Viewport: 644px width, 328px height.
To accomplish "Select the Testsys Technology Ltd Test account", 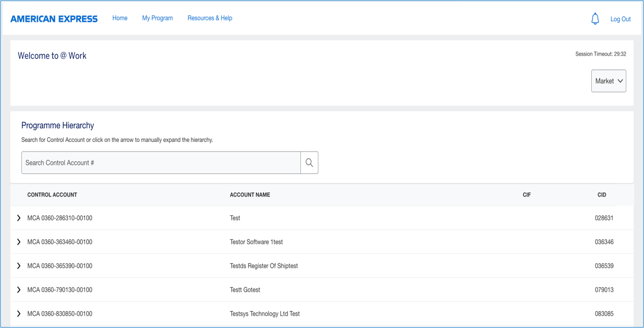I will (265, 314).
